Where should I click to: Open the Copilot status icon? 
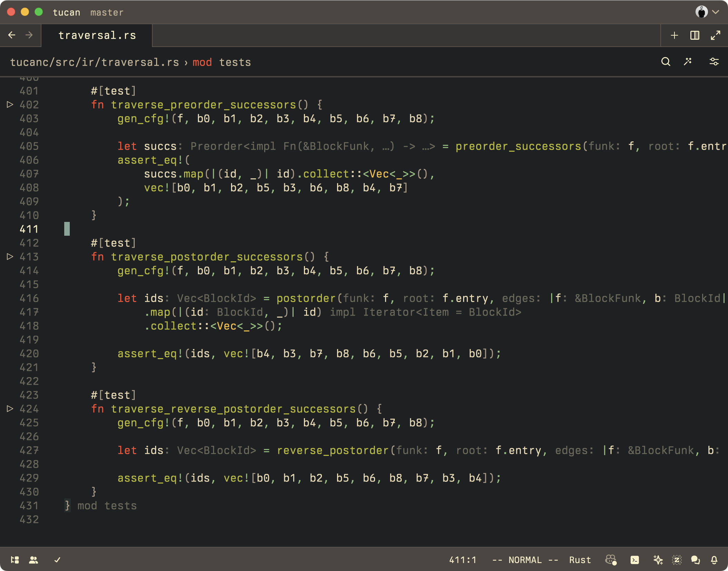[611, 560]
